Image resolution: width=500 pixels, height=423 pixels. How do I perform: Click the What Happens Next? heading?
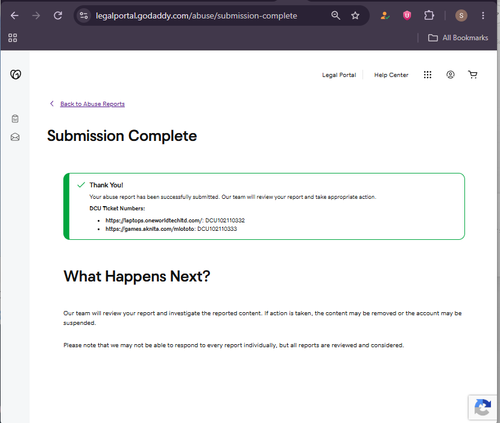[137, 276]
